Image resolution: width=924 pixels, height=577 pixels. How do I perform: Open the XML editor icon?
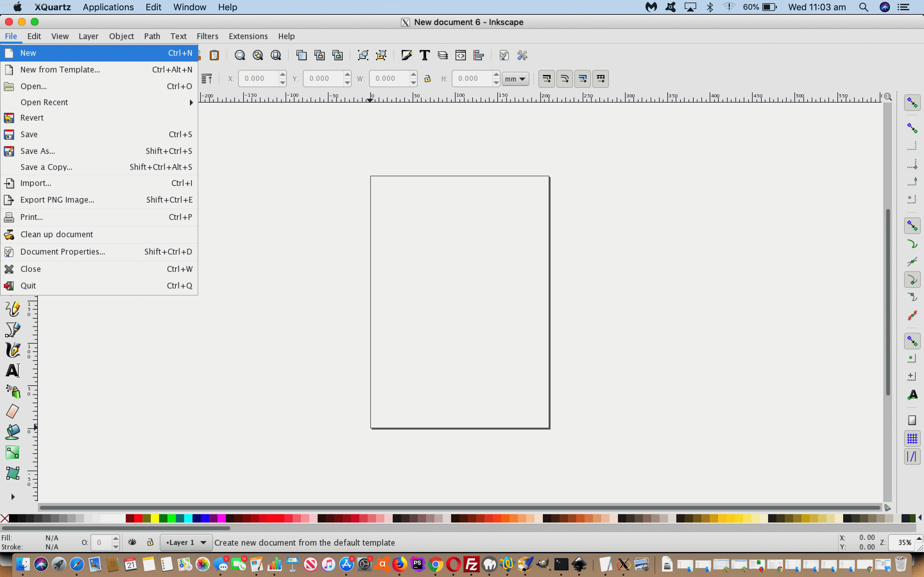(x=460, y=55)
